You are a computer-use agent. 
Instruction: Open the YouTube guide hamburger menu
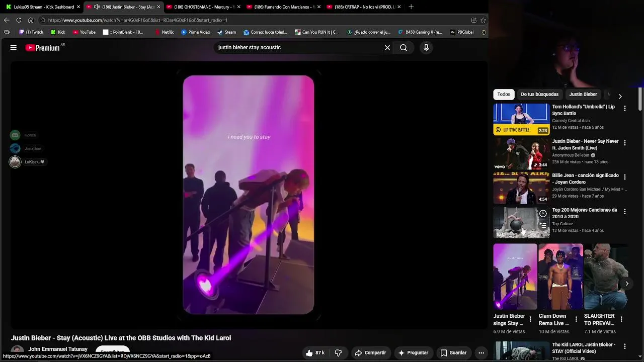click(14, 48)
